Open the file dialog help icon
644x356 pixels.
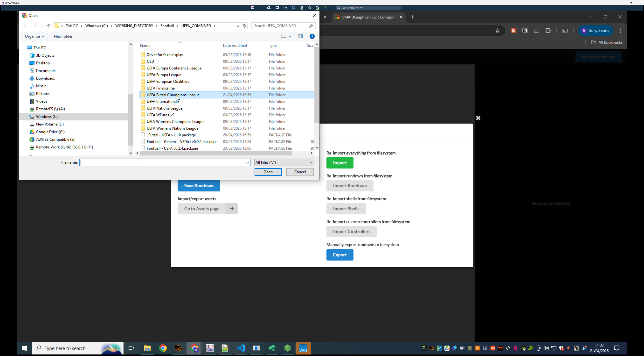(312, 36)
